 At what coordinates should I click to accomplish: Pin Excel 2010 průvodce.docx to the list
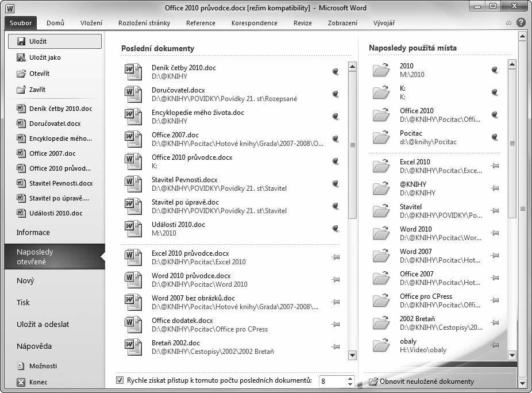tap(336, 257)
